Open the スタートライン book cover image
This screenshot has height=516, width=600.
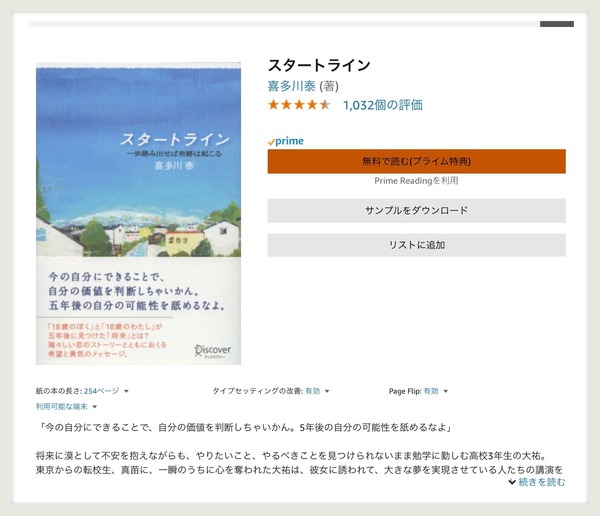point(138,214)
